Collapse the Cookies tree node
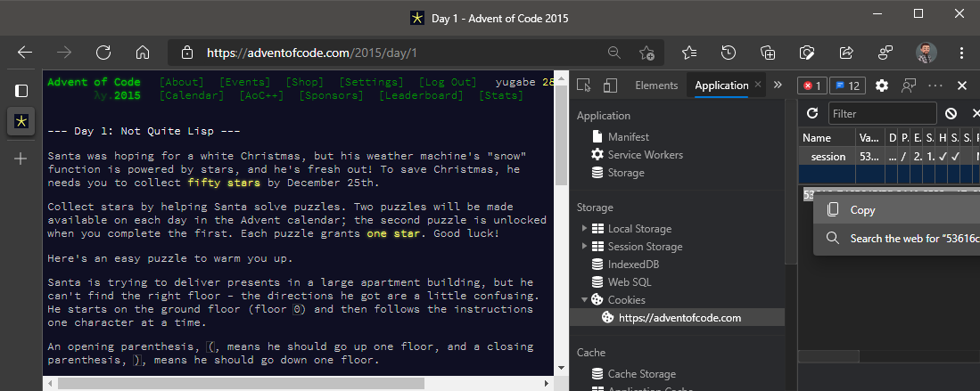 point(584,300)
